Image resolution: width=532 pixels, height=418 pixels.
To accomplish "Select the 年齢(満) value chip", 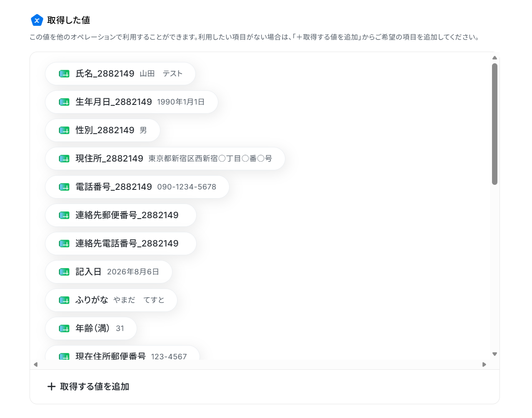I will tap(91, 328).
